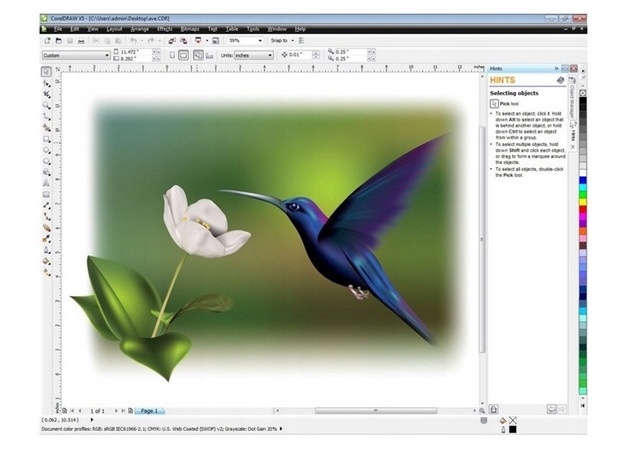The image size is (640, 460).
Task: Select the Text tool
Action: [x=47, y=184]
